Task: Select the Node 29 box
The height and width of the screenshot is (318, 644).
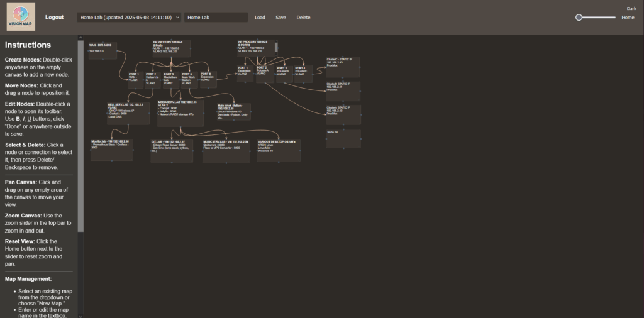Action: click(344, 139)
